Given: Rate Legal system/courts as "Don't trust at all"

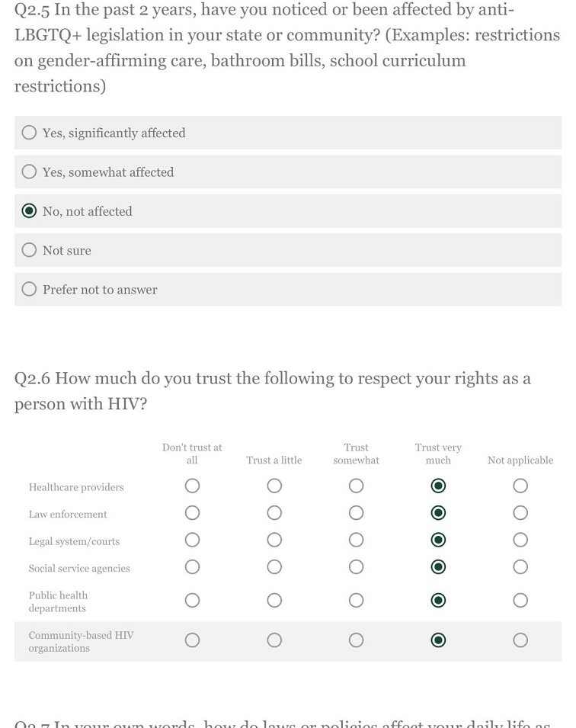Looking at the screenshot, I should click(192, 540).
